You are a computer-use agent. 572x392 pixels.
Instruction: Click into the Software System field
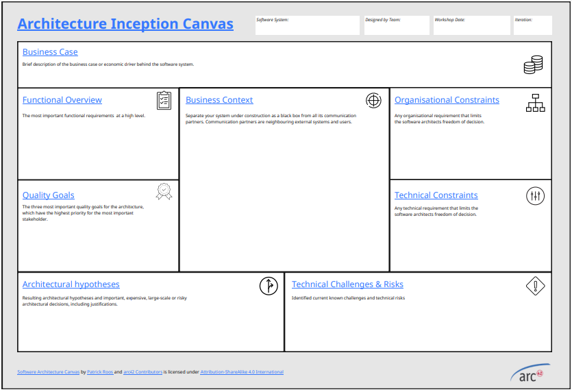coord(308,25)
